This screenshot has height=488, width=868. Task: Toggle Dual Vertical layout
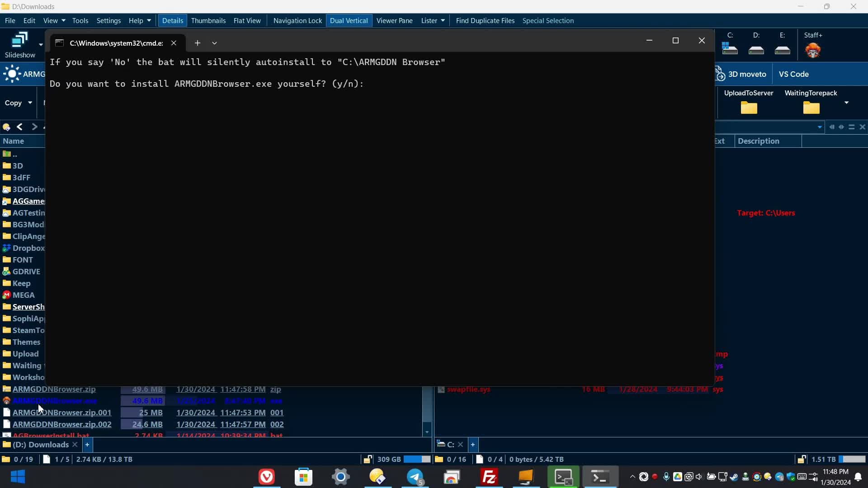tap(349, 20)
